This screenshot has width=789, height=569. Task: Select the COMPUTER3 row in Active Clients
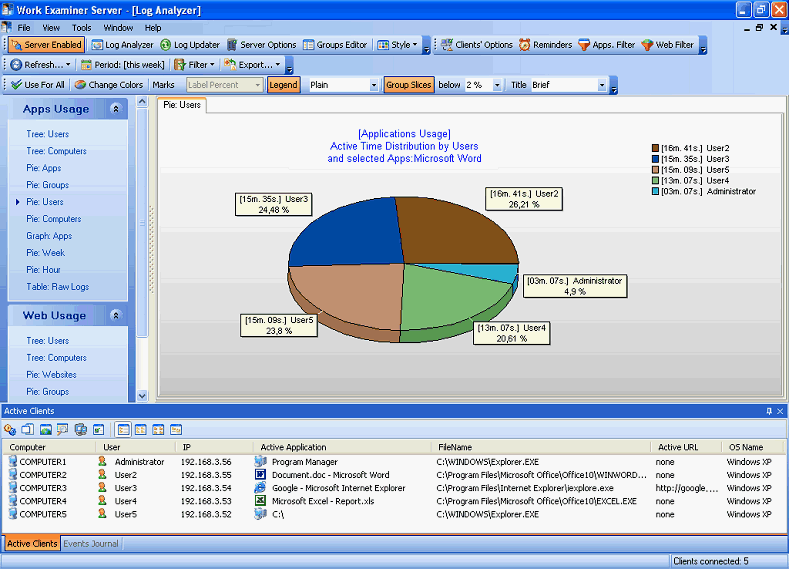point(392,488)
